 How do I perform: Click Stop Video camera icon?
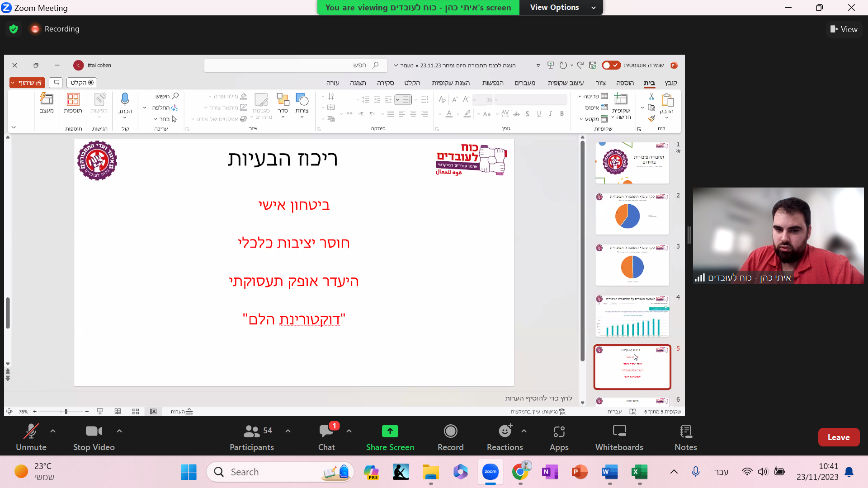[x=94, y=432]
